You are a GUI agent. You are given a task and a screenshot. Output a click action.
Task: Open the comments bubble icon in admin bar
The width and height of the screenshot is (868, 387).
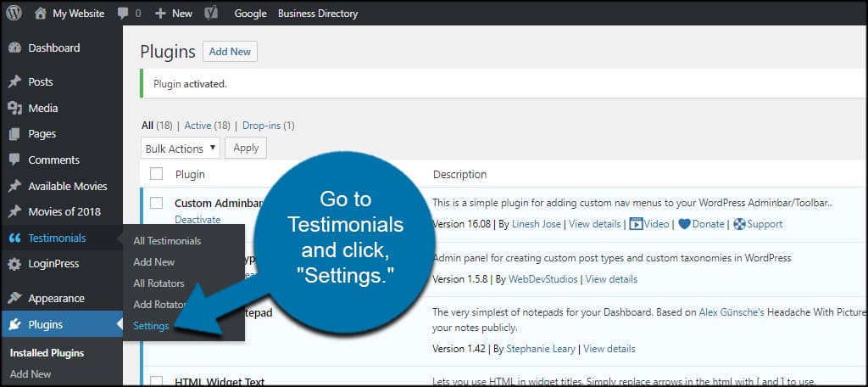point(123,14)
